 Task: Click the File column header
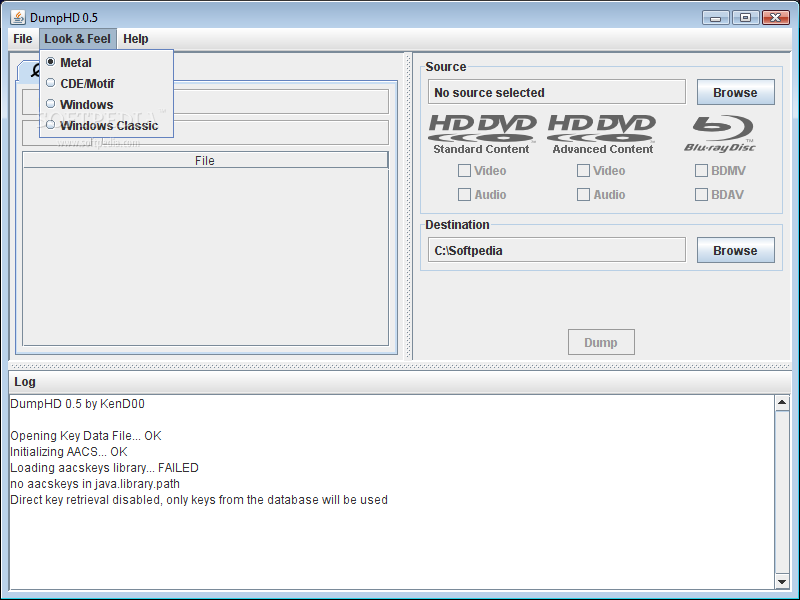(x=205, y=160)
